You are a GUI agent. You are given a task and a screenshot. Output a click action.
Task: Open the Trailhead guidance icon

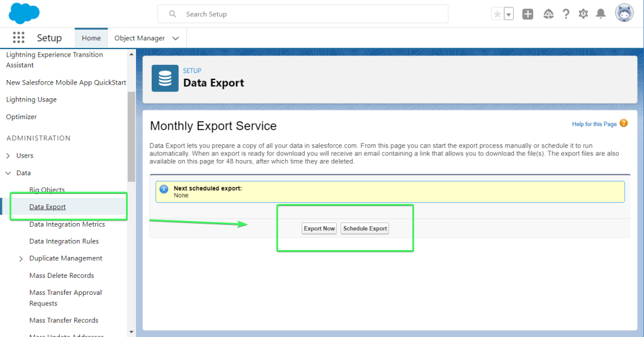point(548,14)
